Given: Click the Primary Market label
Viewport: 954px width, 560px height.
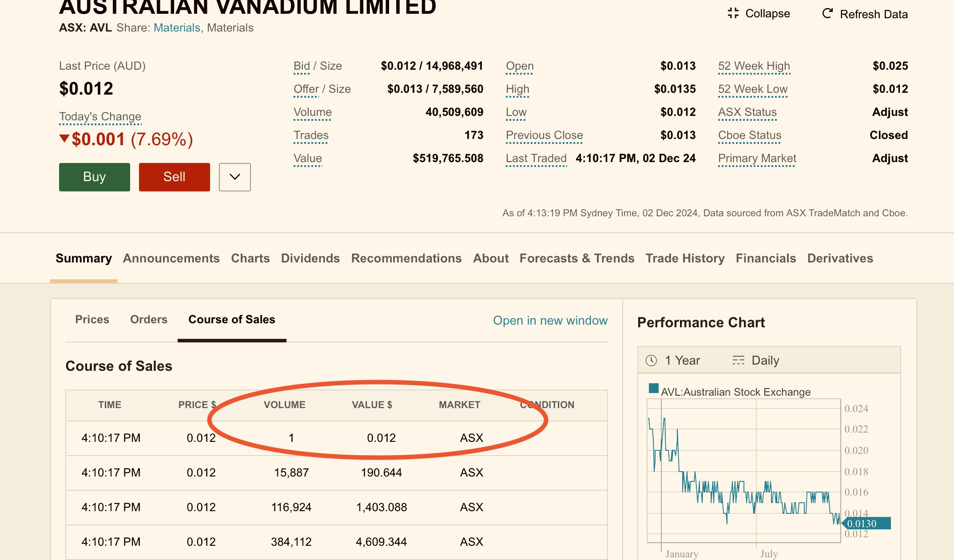Looking at the screenshot, I should point(757,159).
